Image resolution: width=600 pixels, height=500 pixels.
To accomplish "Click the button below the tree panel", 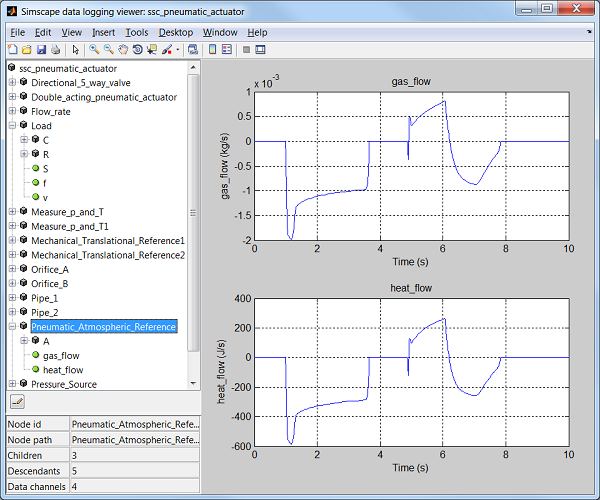I will click(17, 402).
